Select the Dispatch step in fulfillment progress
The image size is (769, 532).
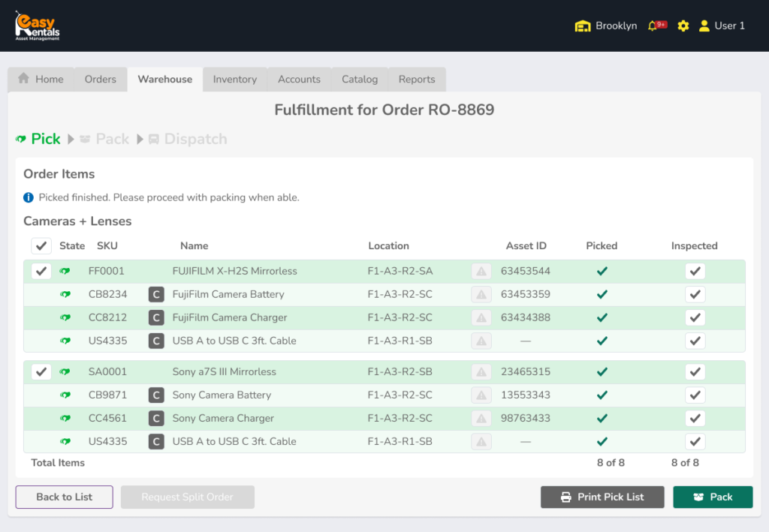188,139
